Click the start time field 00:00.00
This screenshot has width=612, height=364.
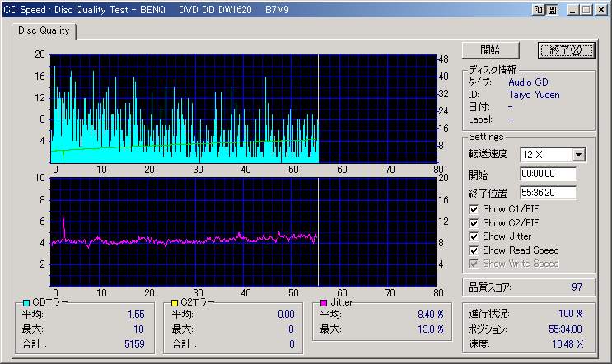[548, 175]
